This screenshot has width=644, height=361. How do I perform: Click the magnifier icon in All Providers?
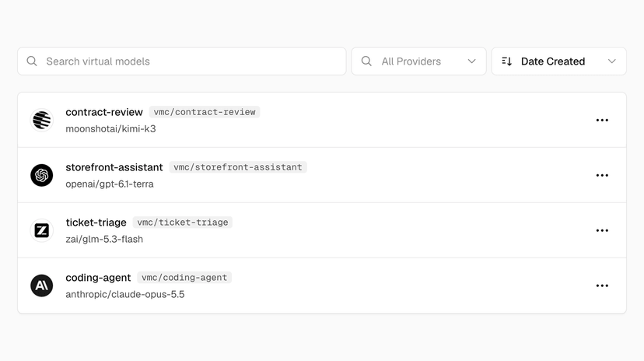(x=366, y=61)
